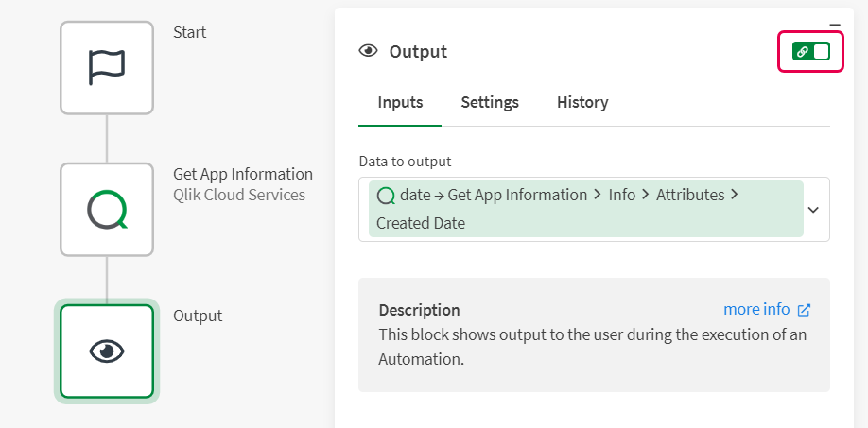This screenshot has height=428, width=868.
Task: Open the more info link
Action: (755, 310)
